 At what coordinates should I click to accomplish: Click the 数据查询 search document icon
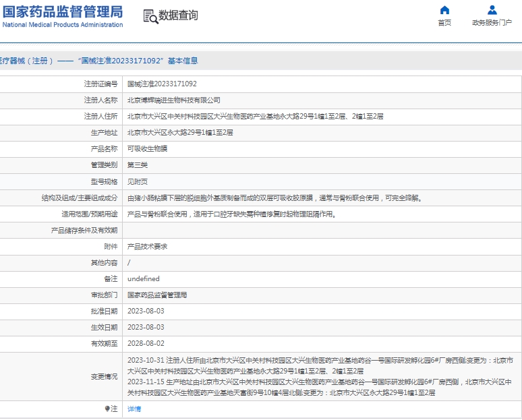pos(151,17)
